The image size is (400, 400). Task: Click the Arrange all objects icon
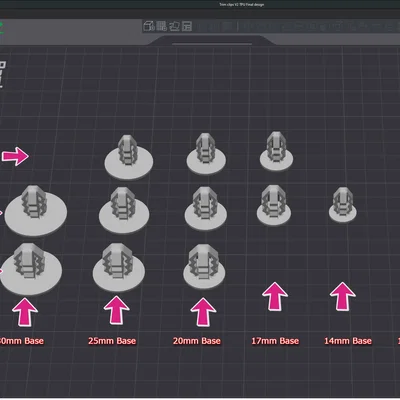pos(187,26)
